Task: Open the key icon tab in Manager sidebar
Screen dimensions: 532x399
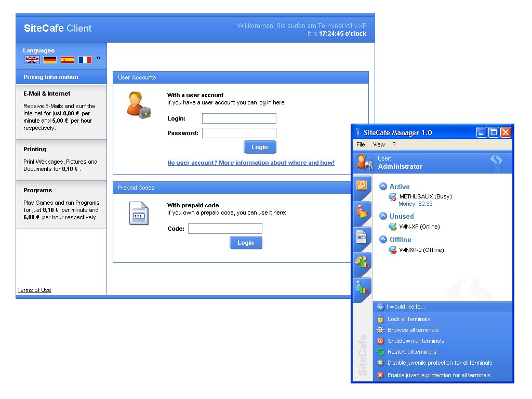Action: [x=362, y=186]
